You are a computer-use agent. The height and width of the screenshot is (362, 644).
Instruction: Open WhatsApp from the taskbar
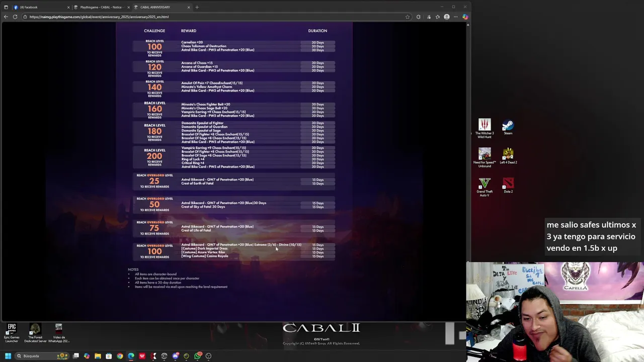(x=198, y=356)
